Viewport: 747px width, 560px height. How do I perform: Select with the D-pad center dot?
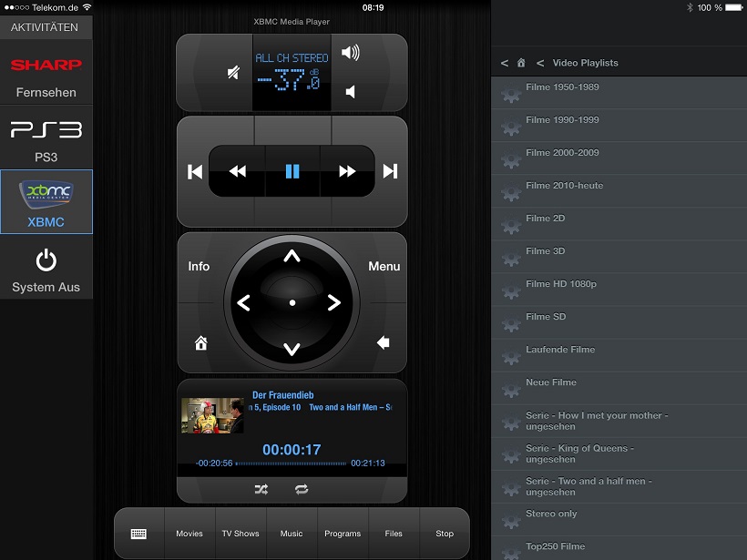tap(292, 303)
